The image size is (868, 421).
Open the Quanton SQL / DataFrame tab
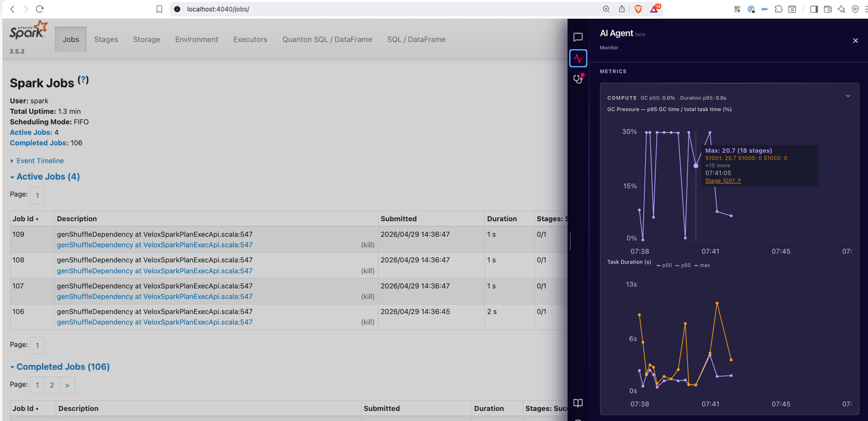click(327, 39)
